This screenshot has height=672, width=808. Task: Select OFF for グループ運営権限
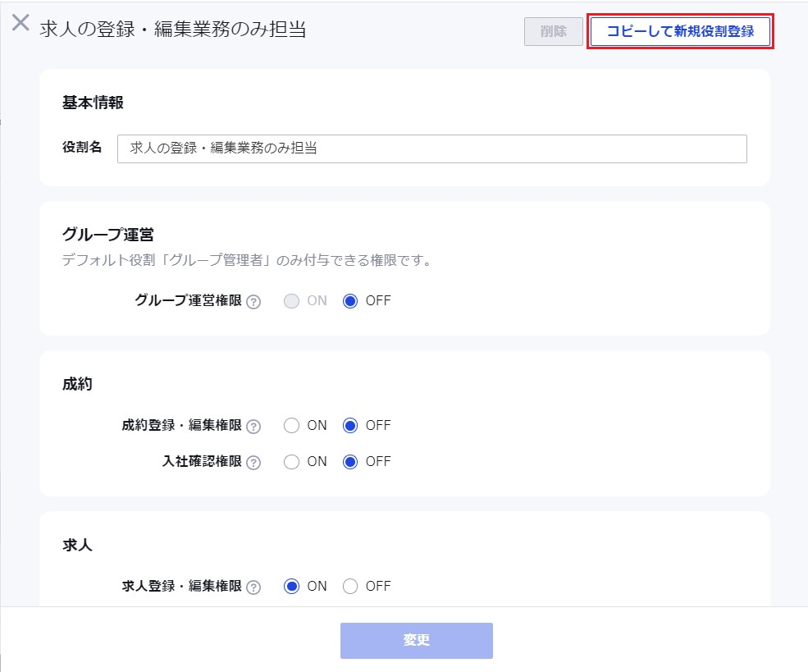pos(350,301)
